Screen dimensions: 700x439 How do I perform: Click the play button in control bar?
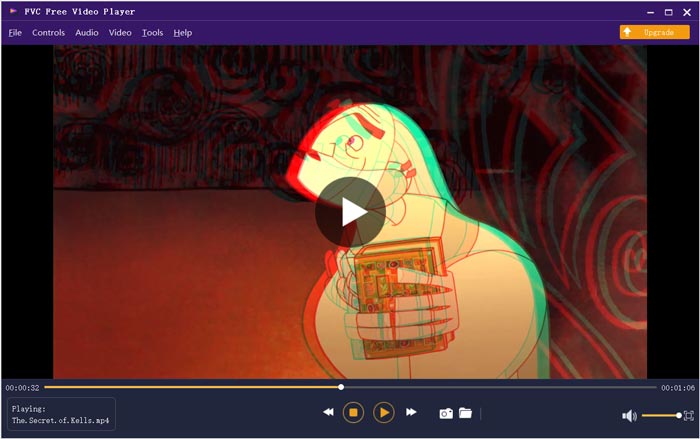click(x=383, y=412)
